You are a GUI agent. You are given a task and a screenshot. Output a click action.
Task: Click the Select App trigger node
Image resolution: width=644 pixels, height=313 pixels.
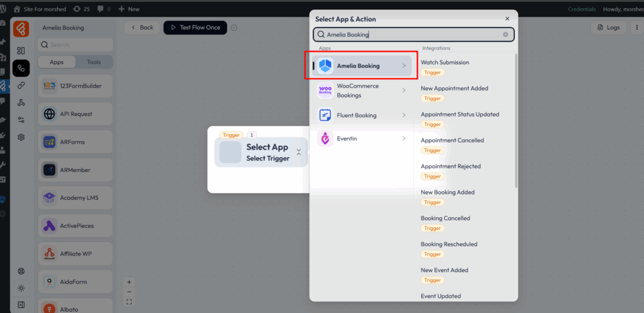[x=261, y=152]
